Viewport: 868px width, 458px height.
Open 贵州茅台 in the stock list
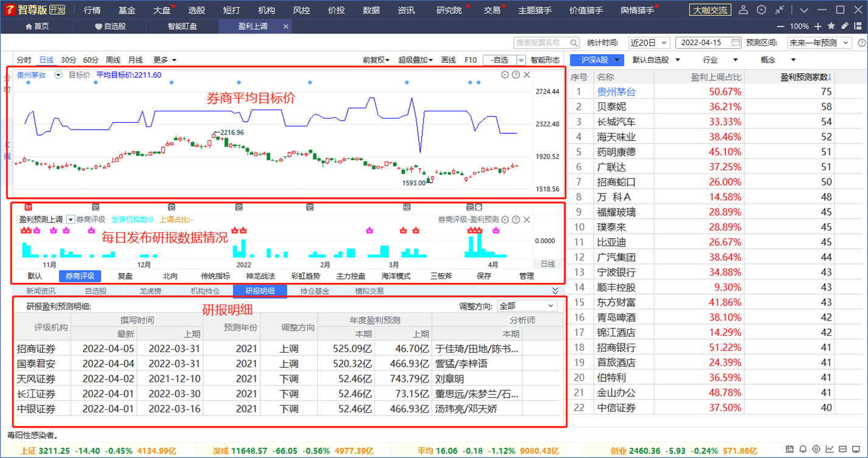coord(616,92)
